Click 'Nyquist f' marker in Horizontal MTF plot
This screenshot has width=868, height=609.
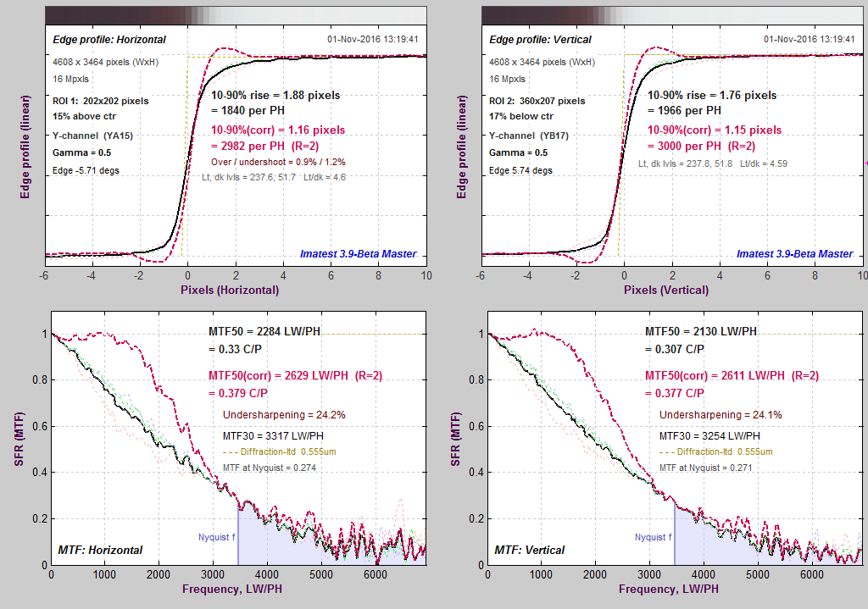217,537
